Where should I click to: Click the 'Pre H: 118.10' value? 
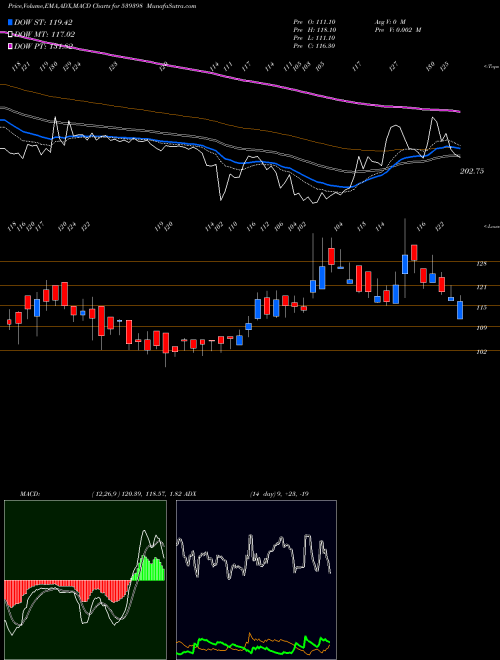(314, 30)
